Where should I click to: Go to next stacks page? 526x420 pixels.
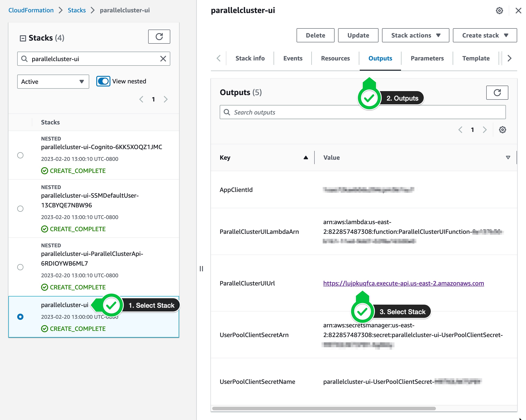(166, 99)
